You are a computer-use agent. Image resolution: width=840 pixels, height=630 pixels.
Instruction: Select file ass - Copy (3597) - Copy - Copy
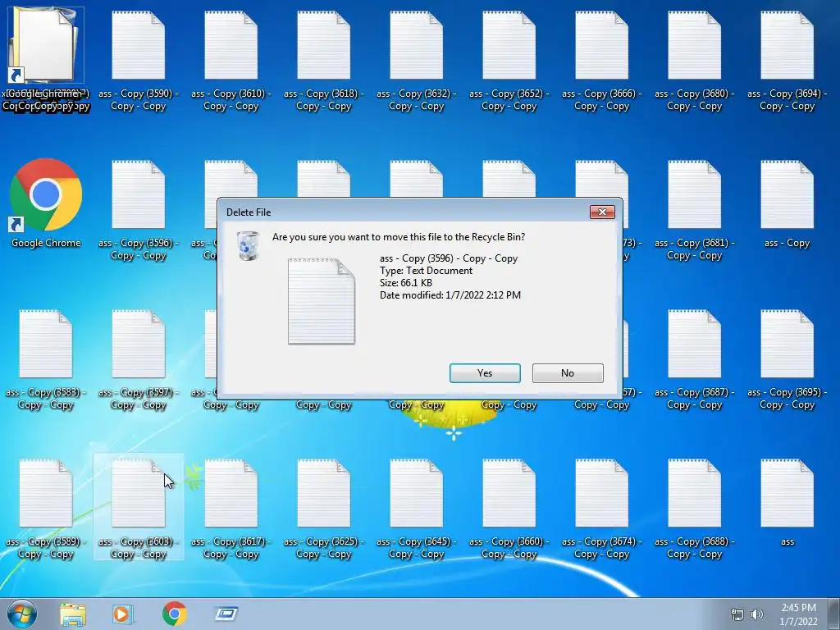138,359
